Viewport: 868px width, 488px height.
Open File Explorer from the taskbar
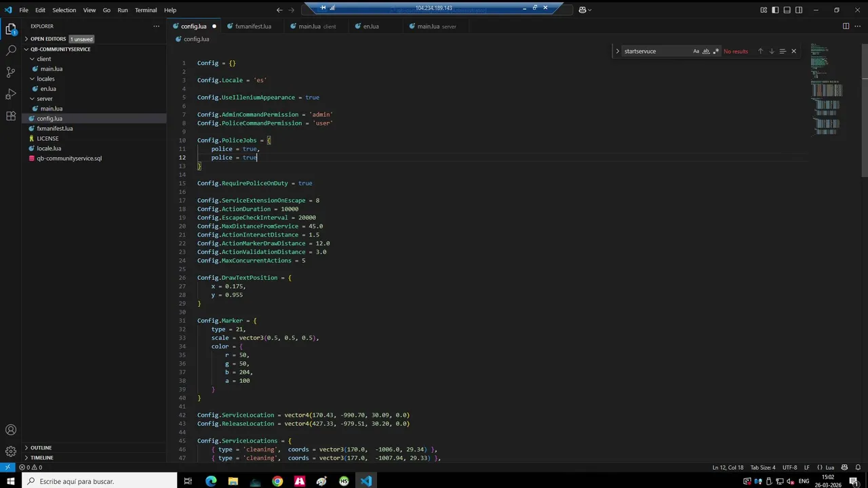(233, 481)
